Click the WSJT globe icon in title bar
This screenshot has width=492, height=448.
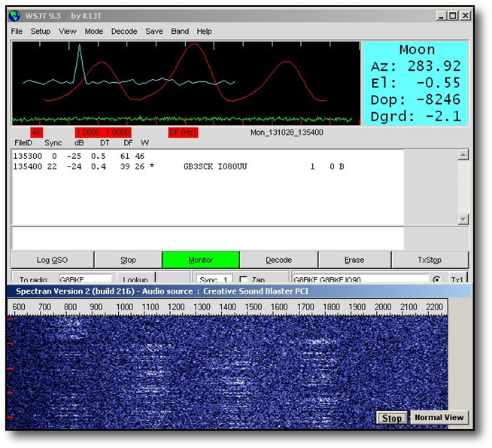click(15, 15)
